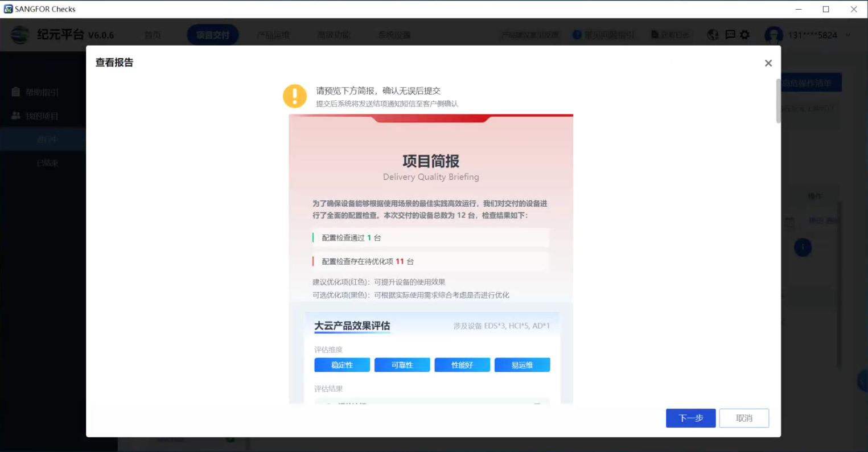Open the 首页 tab
868x452 pixels.
tap(153, 35)
